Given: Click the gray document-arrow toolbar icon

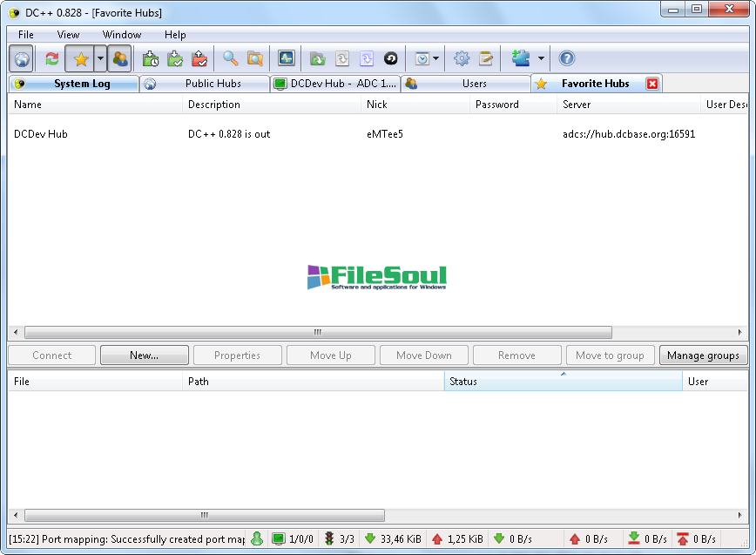Looking at the screenshot, I should click(341, 59).
